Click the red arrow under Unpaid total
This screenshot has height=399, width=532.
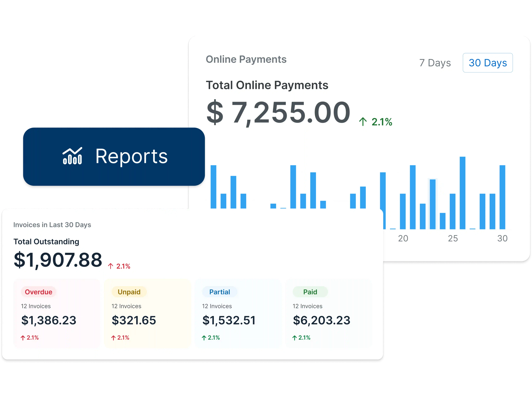click(113, 338)
